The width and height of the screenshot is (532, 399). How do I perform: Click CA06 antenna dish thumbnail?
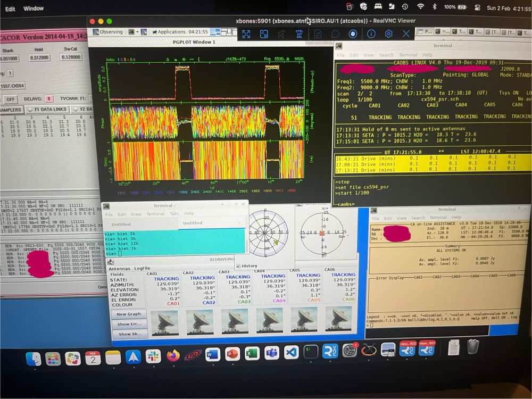338,319
